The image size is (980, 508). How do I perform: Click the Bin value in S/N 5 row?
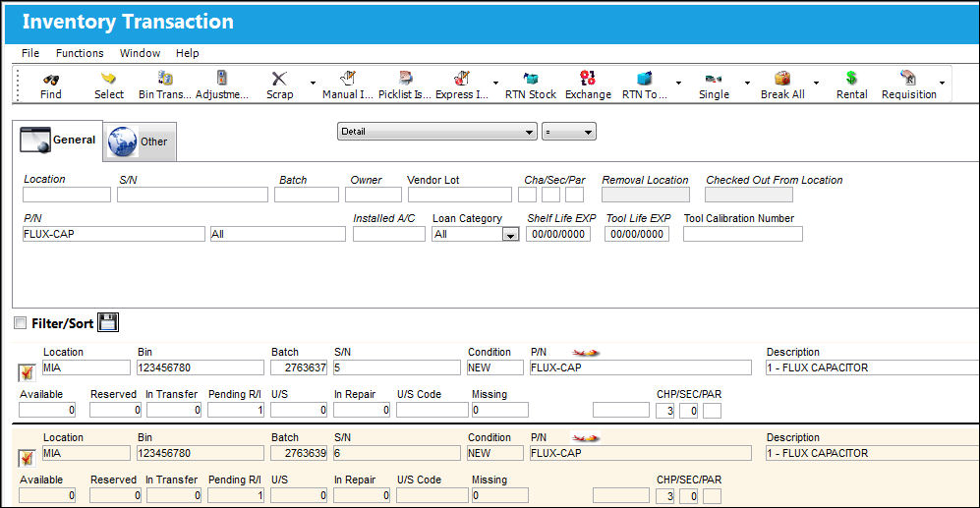200,368
